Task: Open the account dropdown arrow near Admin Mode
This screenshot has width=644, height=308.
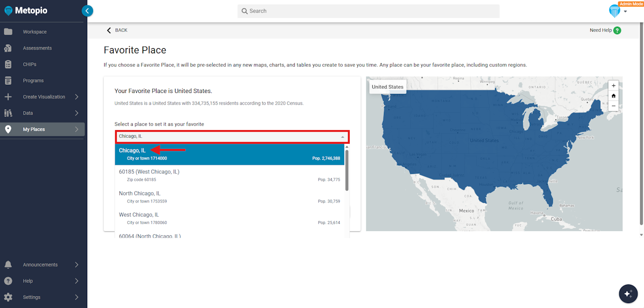Action: point(625,12)
